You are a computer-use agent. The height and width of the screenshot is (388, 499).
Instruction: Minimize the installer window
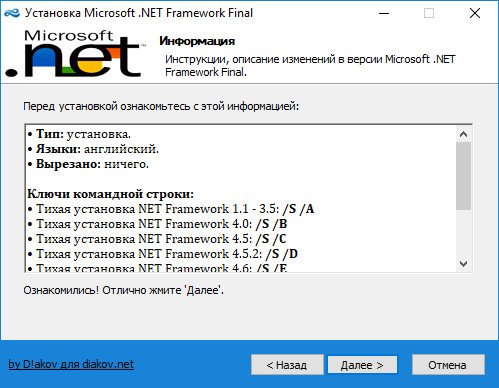(384, 13)
